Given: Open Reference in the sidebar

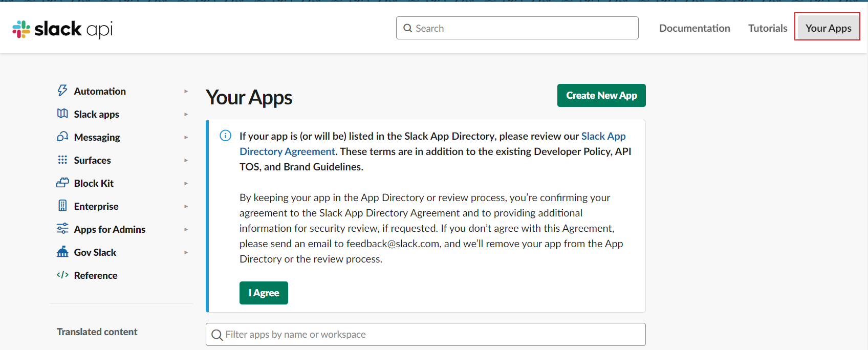Looking at the screenshot, I should (96, 275).
